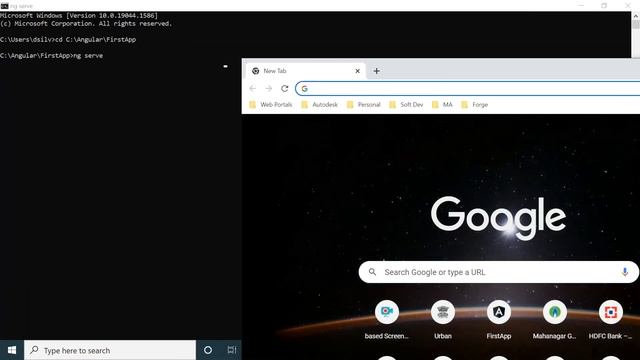Open the Urban shortcut tile
Viewport: 640px width, 360px height.
(x=442, y=320)
